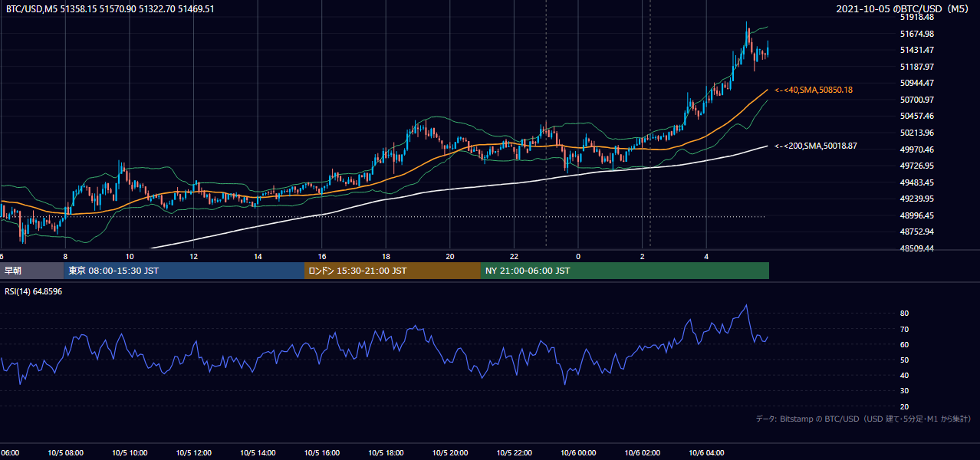Click the 10/5 12:00 date label
This screenshot has width=980, height=460.
[x=193, y=452]
